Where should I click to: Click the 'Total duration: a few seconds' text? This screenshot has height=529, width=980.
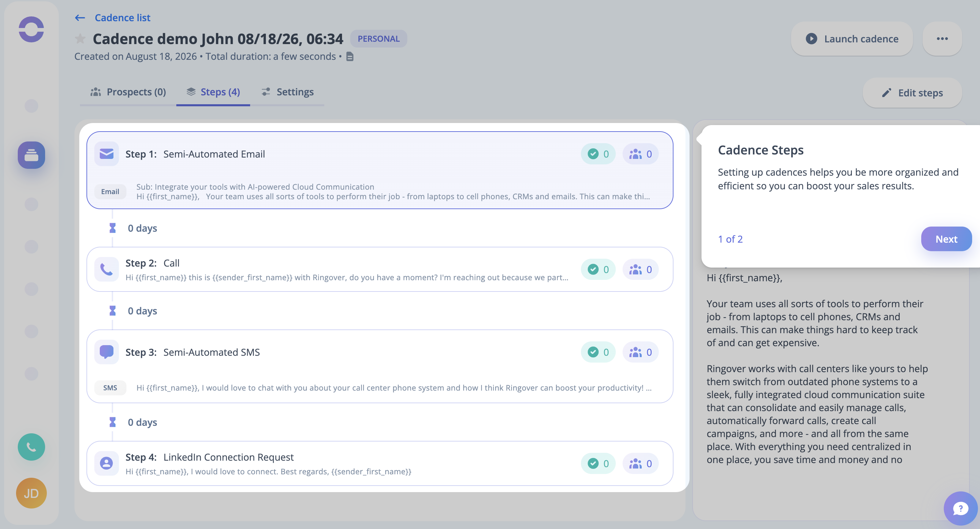coord(271,56)
